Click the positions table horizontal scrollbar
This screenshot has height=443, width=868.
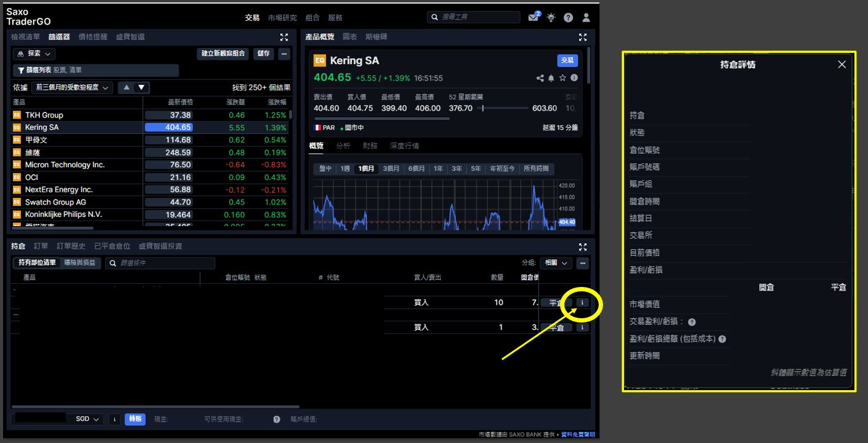[156, 407]
